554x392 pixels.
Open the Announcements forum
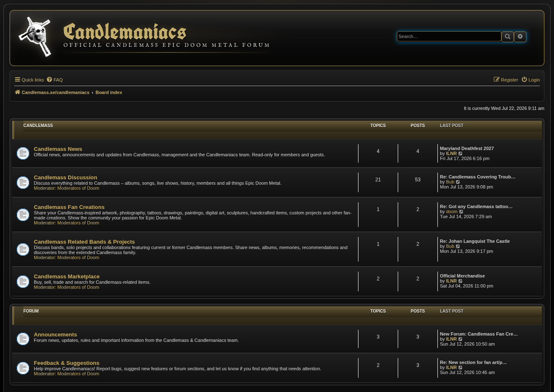[56, 335]
